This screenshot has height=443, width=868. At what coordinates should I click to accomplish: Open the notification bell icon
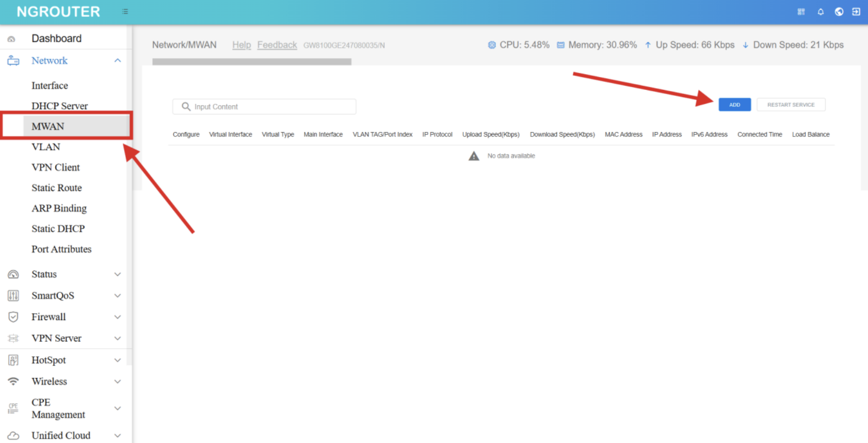pyautogui.click(x=821, y=11)
